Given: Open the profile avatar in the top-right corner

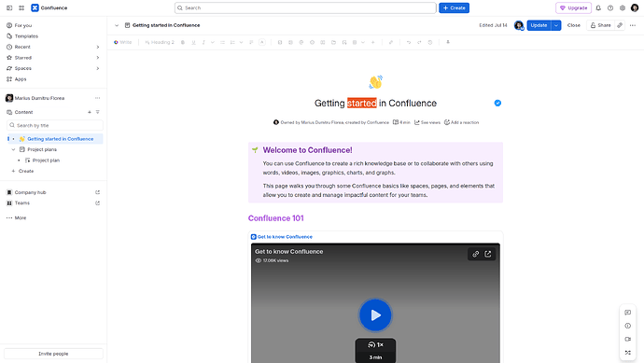Looking at the screenshot, I should pyautogui.click(x=635, y=7).
